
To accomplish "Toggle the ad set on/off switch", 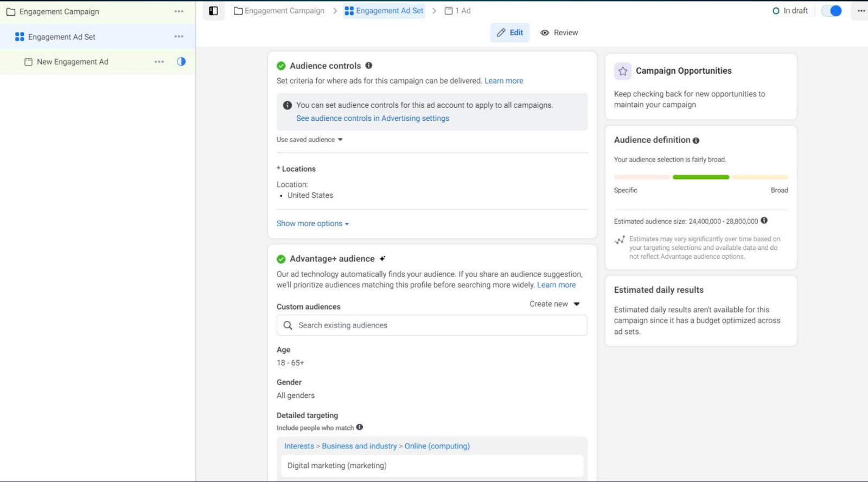I will 831,11.
